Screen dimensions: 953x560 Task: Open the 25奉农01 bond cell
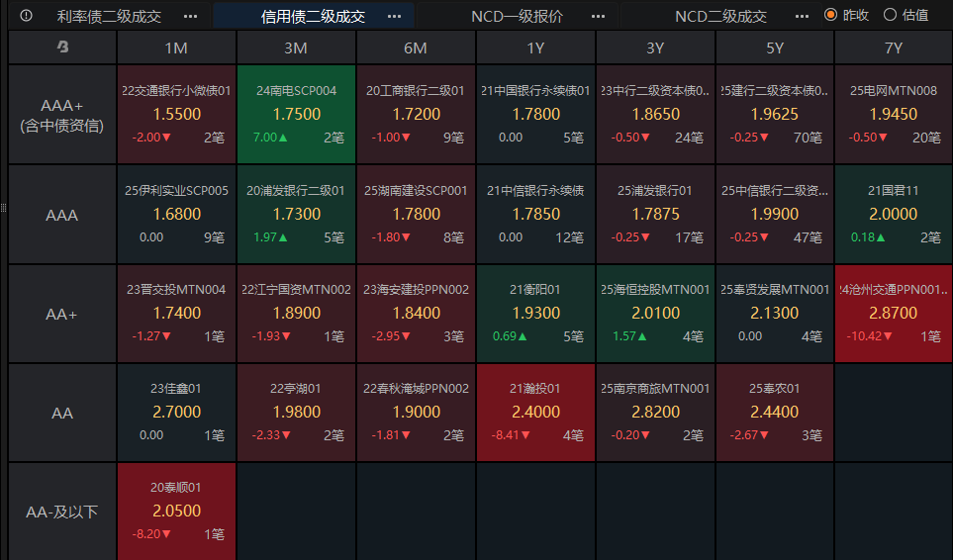point(775,413)
